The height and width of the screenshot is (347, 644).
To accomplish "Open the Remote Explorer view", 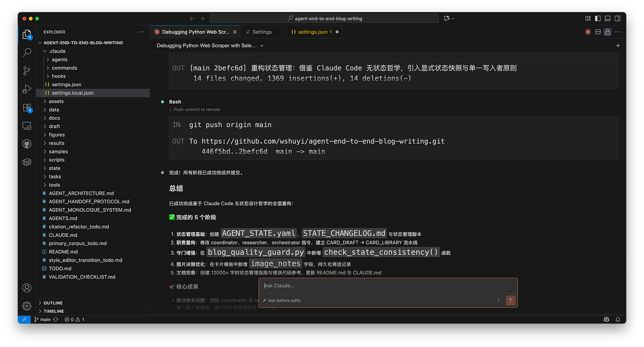I will click(x=27, y=126).
